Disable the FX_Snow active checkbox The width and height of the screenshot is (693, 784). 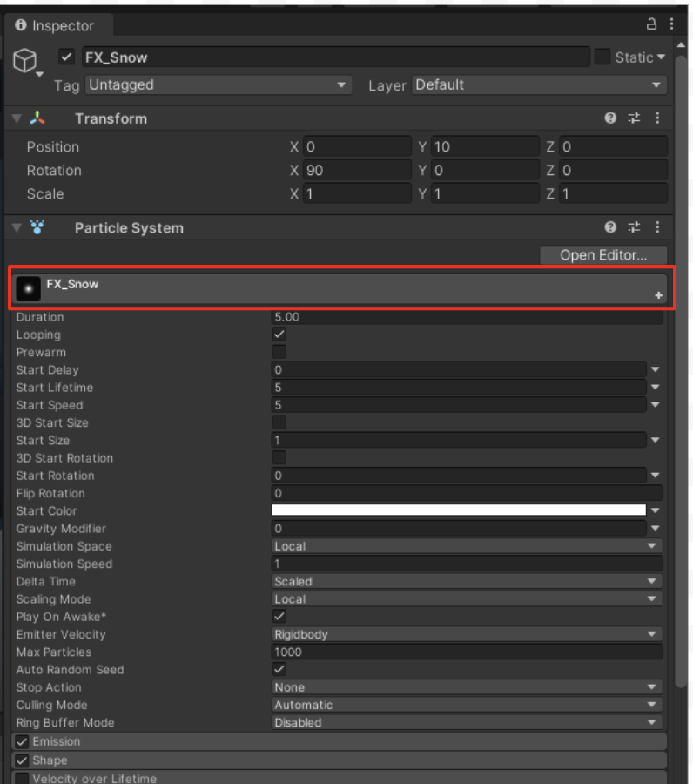click(66, 57)
